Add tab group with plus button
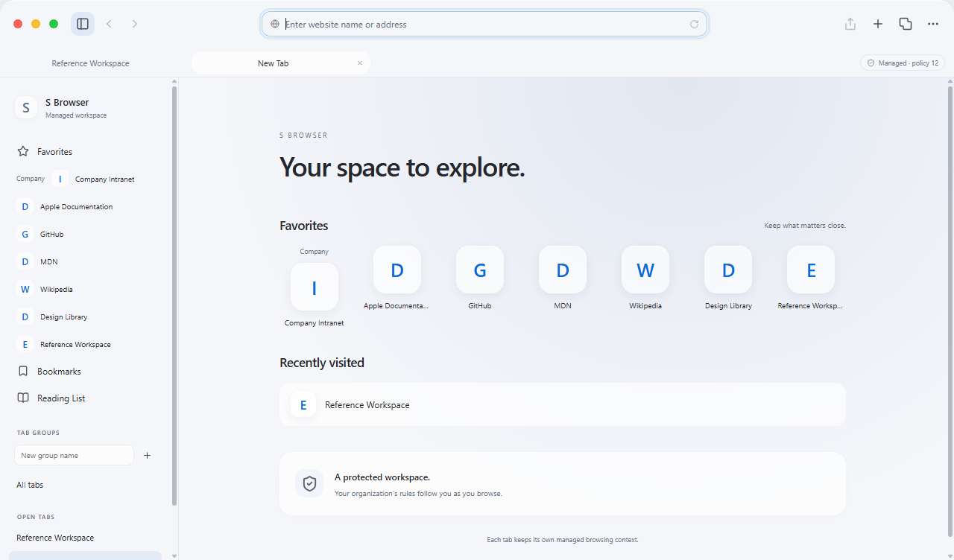This screenshot has height=560, width=954. [147, 455]
